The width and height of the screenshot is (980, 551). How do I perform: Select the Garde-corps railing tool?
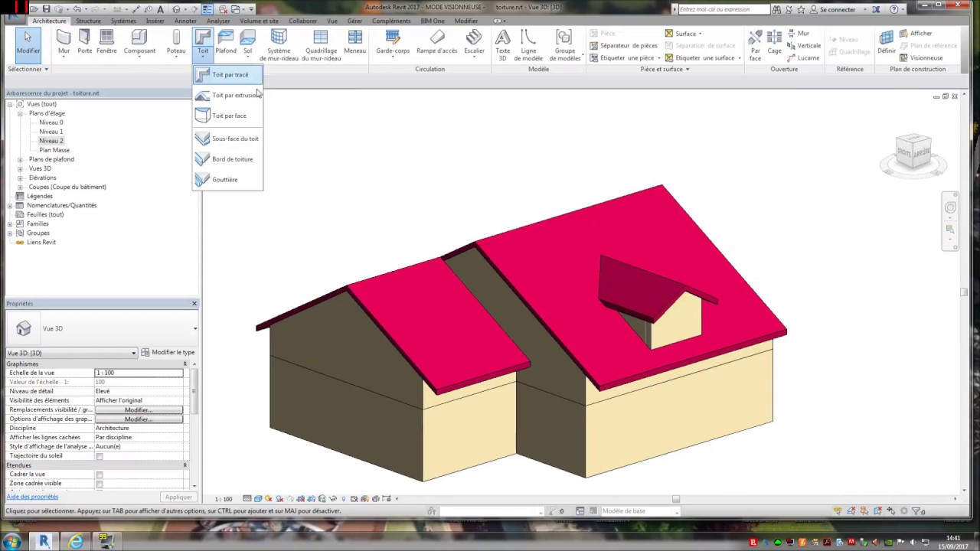[393, 43]
